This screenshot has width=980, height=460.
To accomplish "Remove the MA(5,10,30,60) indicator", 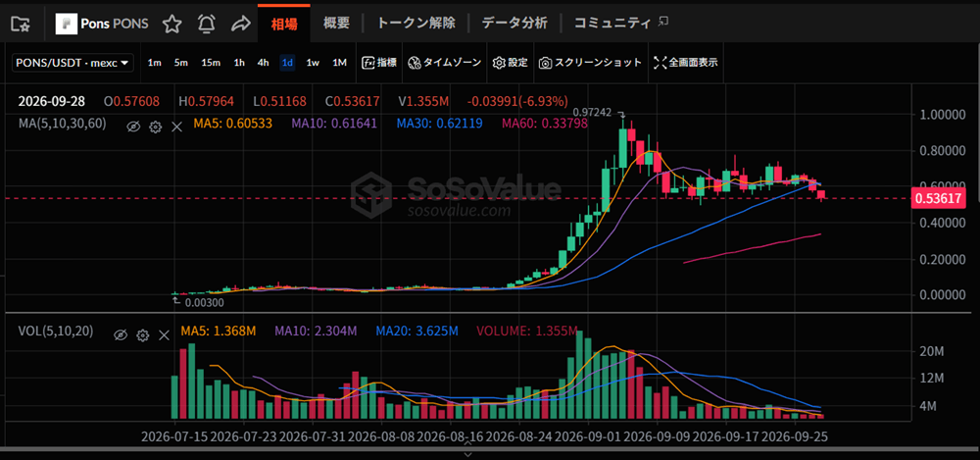I will [176, 128].
